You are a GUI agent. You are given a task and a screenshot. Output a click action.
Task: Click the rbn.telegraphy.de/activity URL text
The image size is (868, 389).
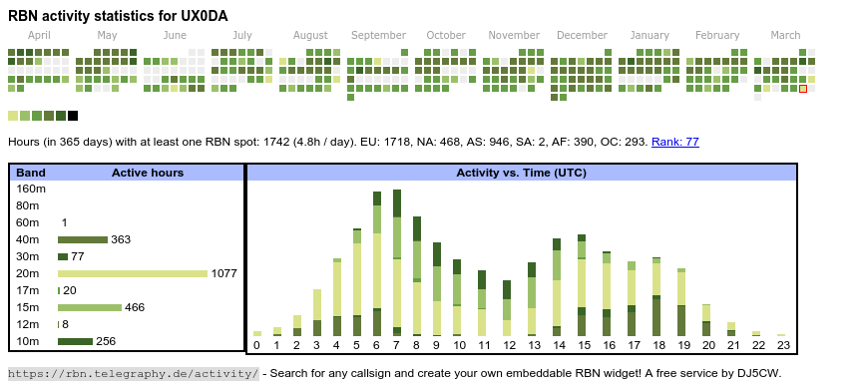tap(134, 373)
